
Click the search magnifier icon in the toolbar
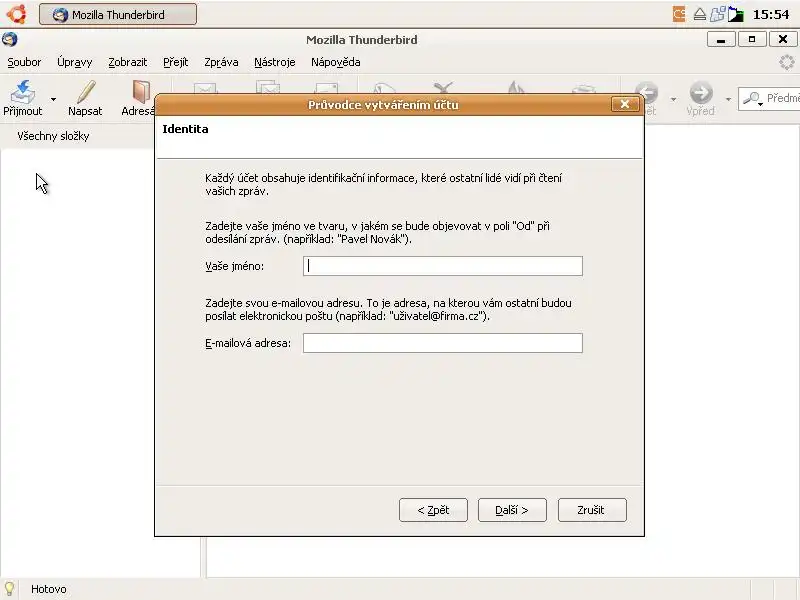753,98
